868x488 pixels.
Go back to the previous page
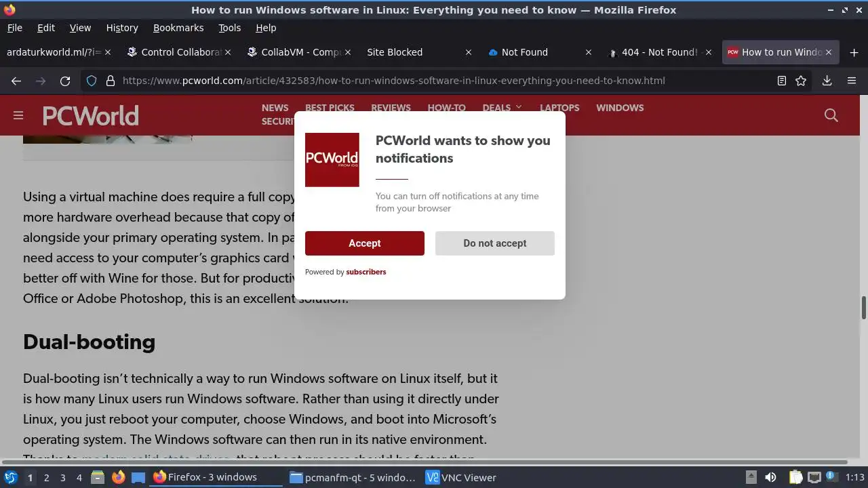click(16, 81)
